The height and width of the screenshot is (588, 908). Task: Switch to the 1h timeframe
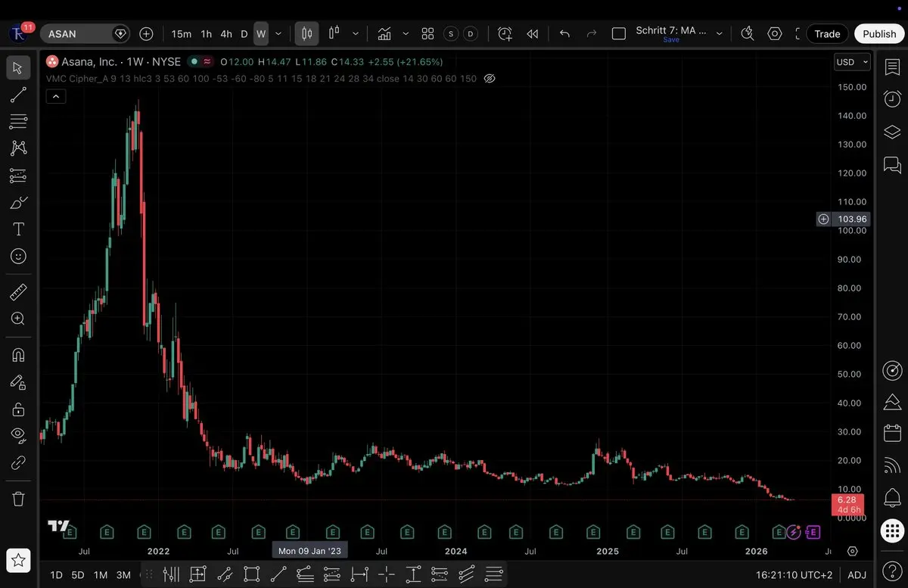(207, 34)
